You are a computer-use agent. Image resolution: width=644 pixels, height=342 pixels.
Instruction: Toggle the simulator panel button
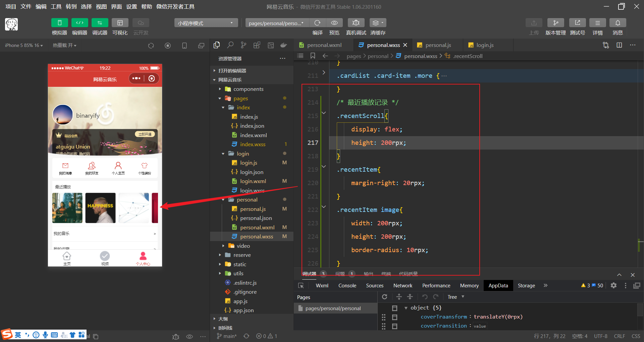tap(59, 23)
